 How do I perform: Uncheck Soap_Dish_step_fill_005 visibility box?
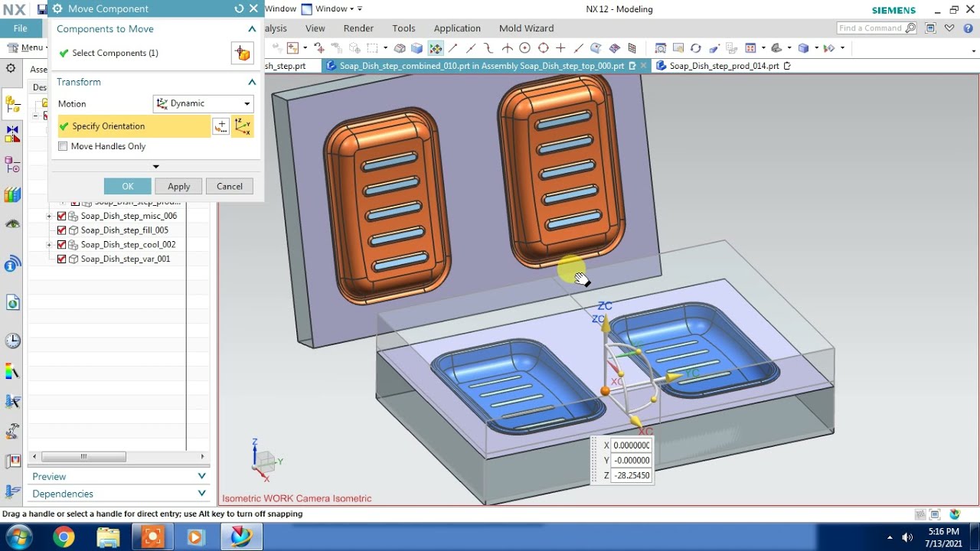62,230
